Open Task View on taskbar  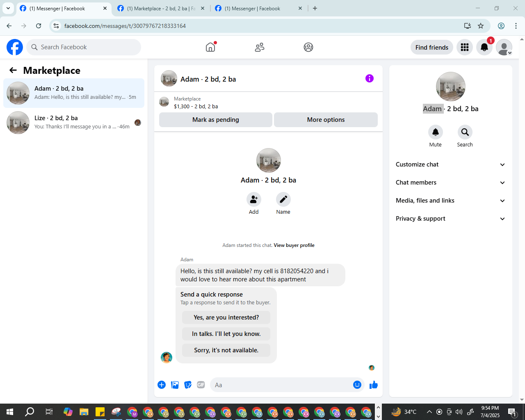tap(49, 412)
